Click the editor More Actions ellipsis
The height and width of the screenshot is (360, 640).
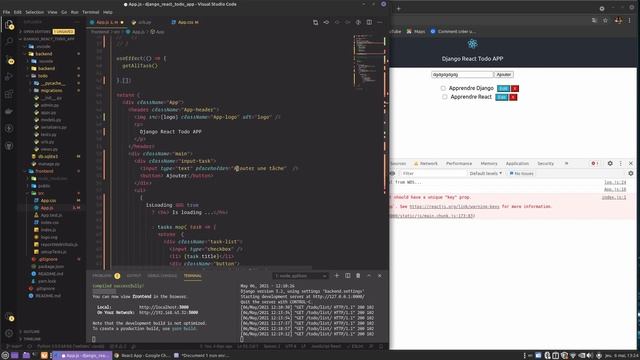pos(380,22)
